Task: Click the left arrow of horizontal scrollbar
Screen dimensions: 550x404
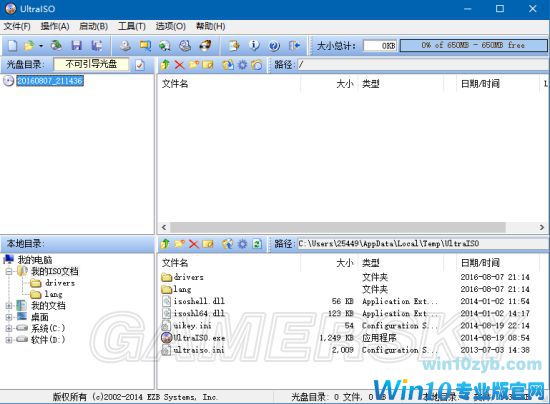Action: (164, 227)
